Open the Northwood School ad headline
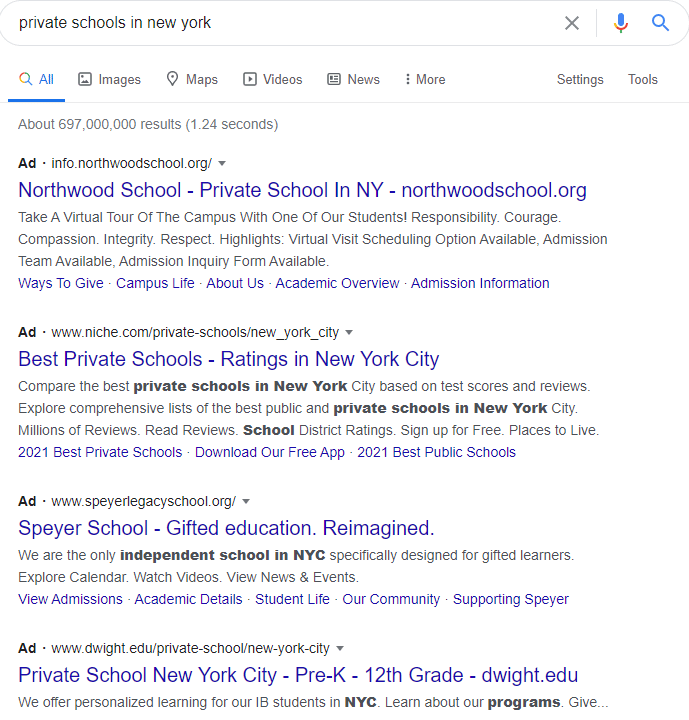This screenshot has height=720, width=689. (x=302, y=190)
